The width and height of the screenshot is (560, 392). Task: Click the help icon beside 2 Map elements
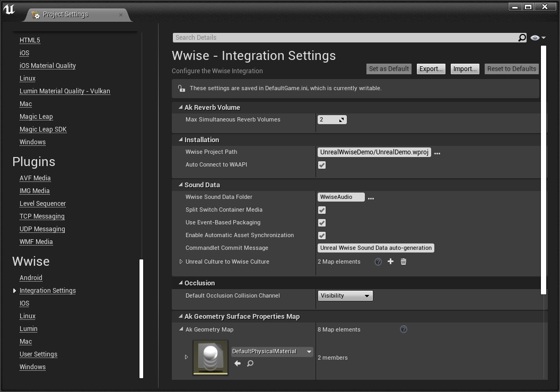[378, 262]
